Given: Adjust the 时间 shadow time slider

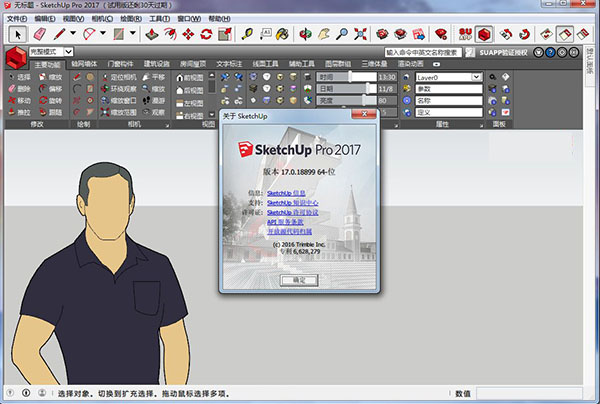Looking at the screenshot, I should coord(347,77).
